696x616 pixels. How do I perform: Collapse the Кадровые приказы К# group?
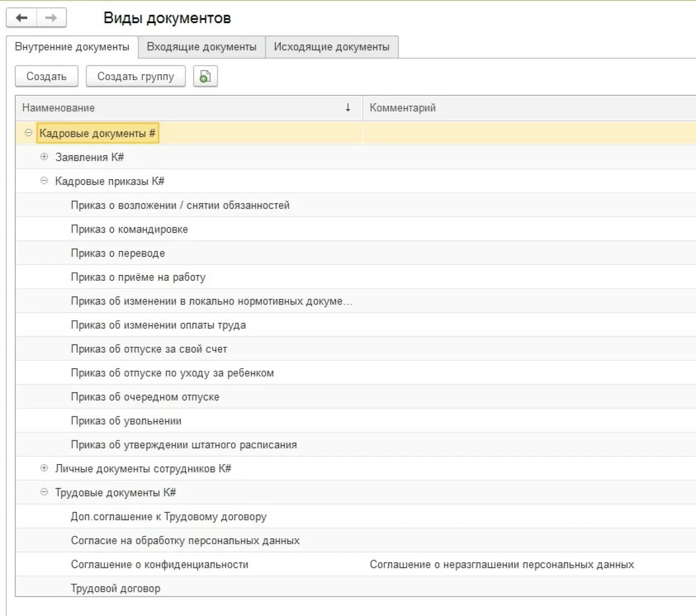(x=44, y=181)
